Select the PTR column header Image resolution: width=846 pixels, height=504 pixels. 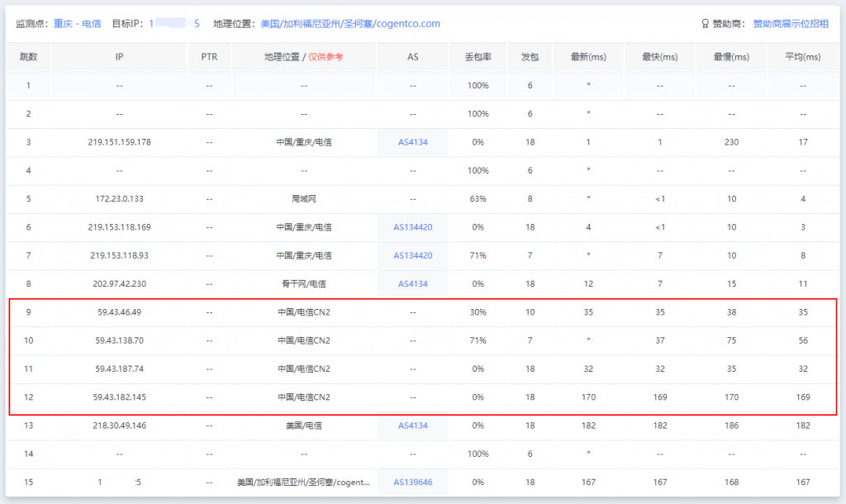click(209, 57)
